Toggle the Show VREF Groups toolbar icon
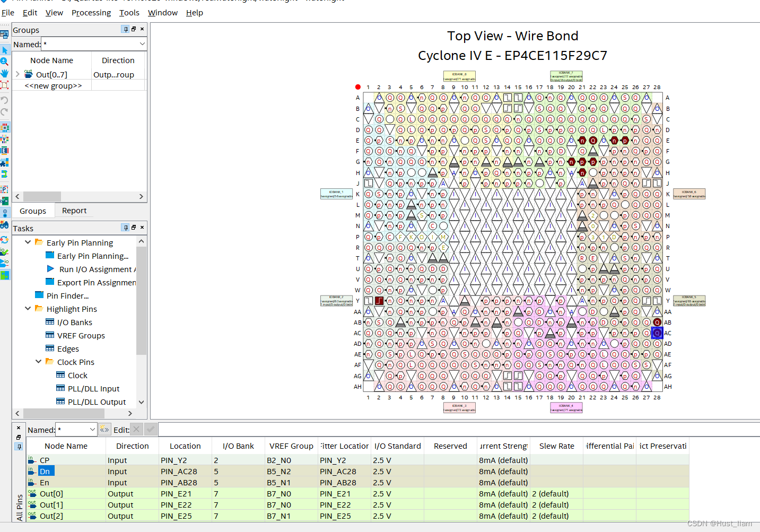Screen dimensions: 760x532 point(5,139)
